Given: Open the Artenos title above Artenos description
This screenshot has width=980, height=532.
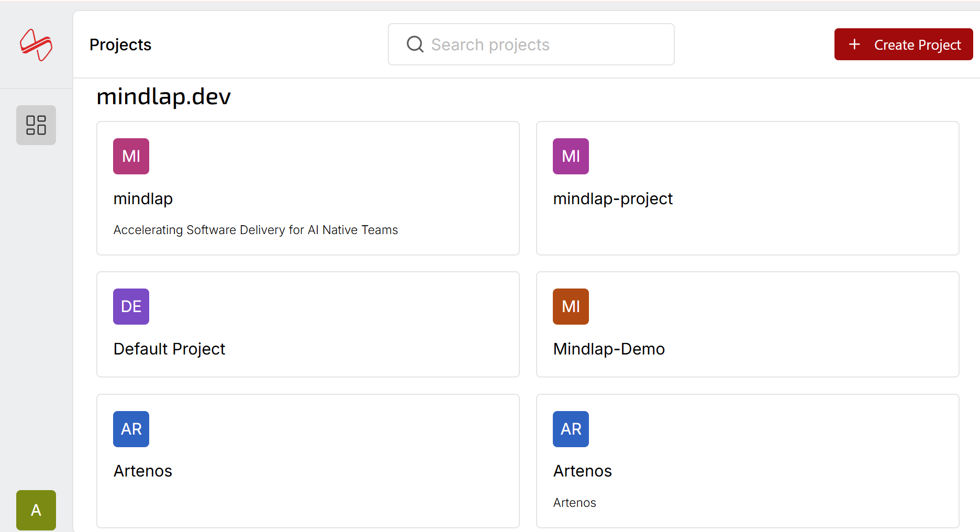Looking at the screenshot, I should 583,471.
